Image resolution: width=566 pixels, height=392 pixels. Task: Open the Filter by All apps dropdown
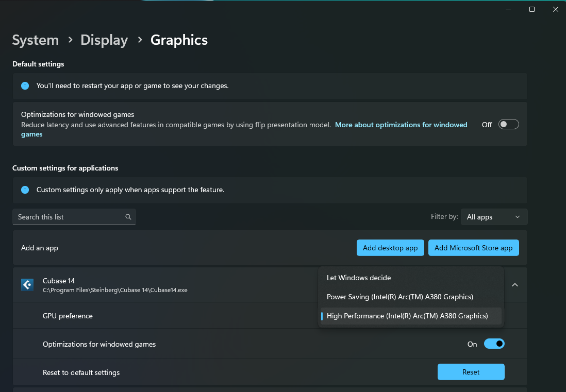tap(494, 217)
